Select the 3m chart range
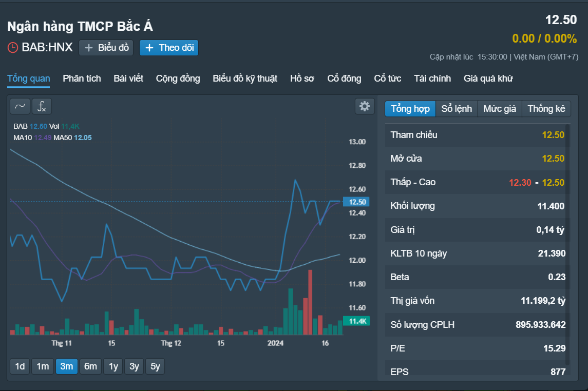 coord(67,366)
